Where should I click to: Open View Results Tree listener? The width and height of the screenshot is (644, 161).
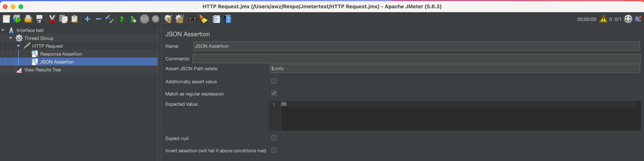click(x=43, y=70)
